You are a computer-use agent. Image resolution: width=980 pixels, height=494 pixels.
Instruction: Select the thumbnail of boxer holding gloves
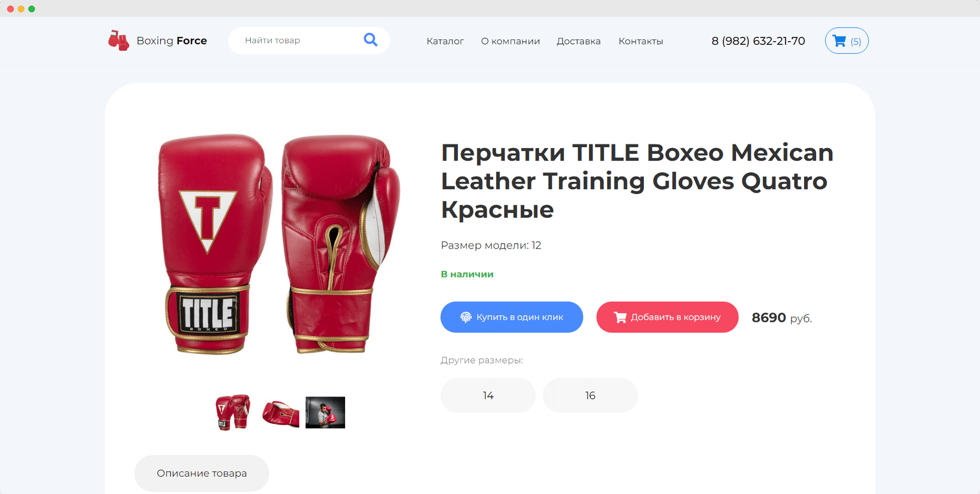325,412
